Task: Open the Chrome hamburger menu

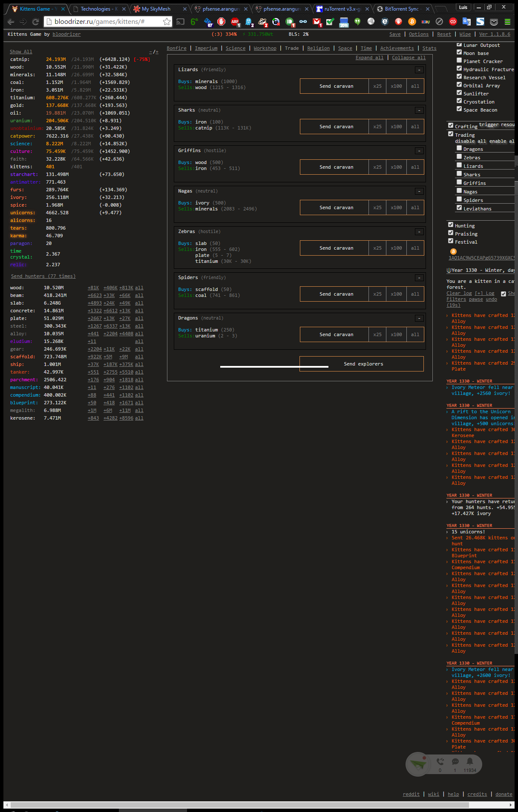Action: (x=507, y=22)
